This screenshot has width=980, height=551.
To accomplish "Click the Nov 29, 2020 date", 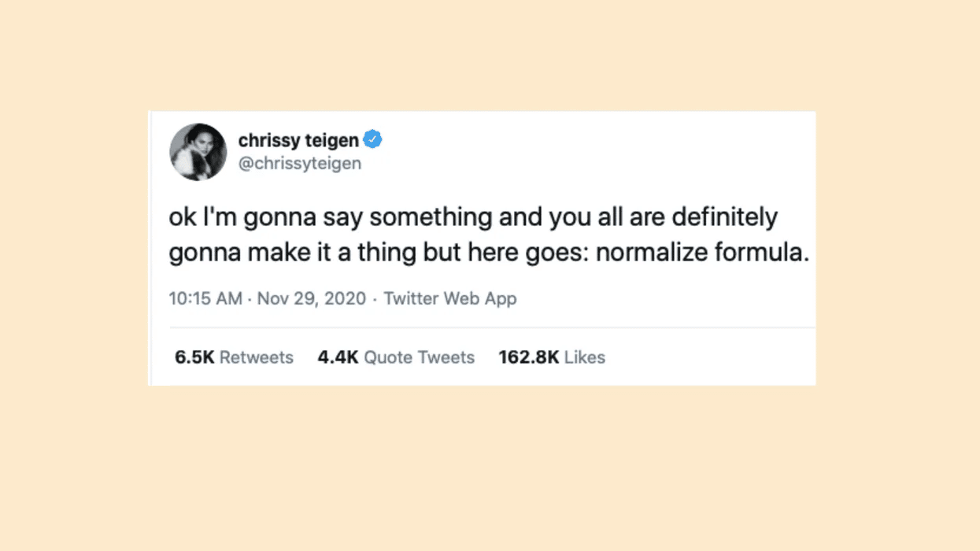I will 310,299.
